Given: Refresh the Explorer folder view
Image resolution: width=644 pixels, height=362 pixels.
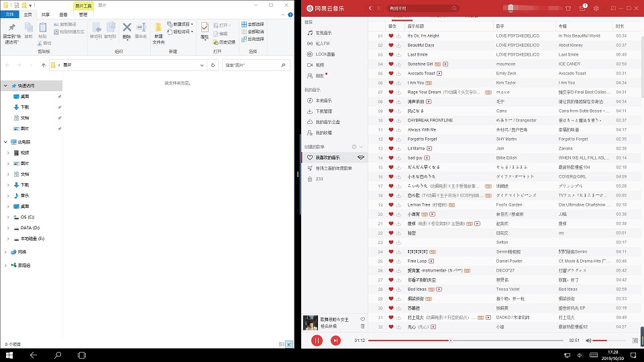Looking at the screenshot, I should 213,65.
